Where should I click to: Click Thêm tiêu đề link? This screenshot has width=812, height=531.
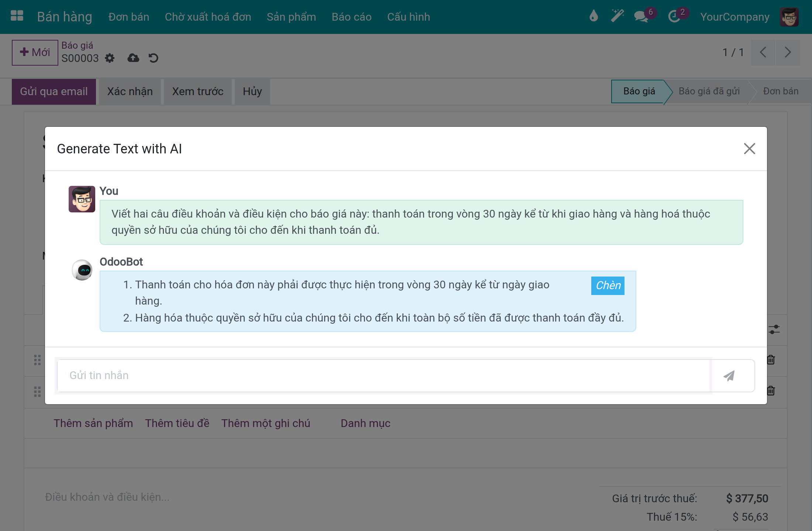point(177,423)
